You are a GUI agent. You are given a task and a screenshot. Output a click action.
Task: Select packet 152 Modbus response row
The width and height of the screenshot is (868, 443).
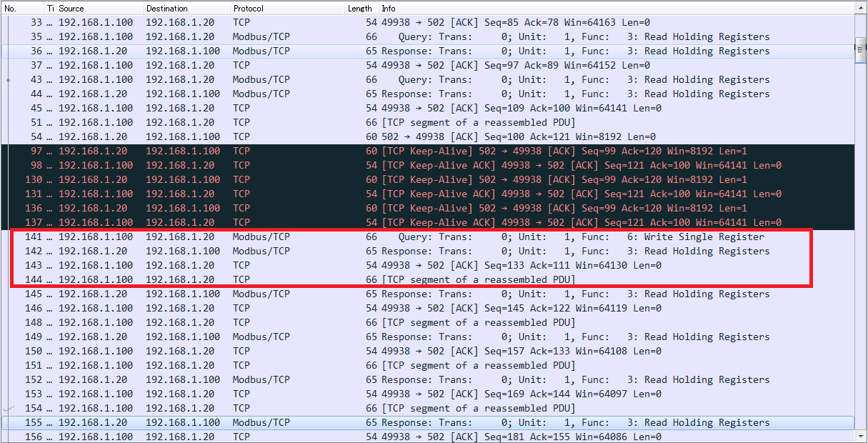pyautogui.click(x=427, y=379)
